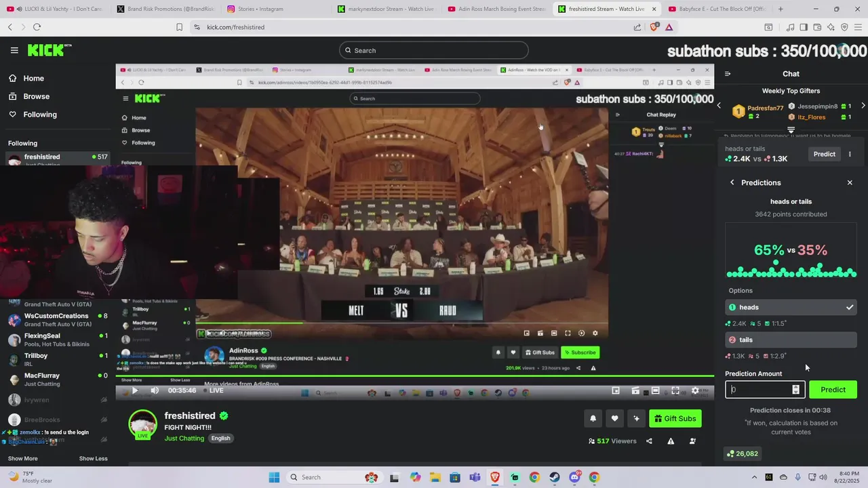Submit with the green Predict button
The height and width of the screenshot is (488, 868).
[x=833, y=390]
